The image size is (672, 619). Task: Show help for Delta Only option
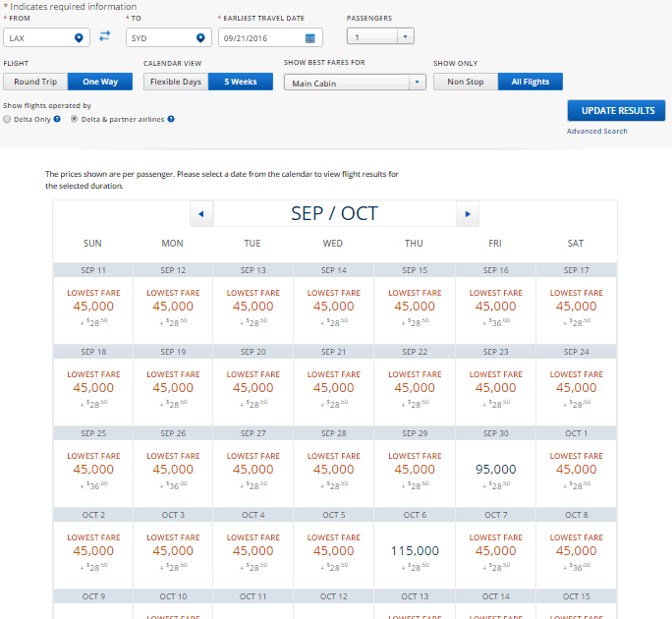[x=57, y=119]
